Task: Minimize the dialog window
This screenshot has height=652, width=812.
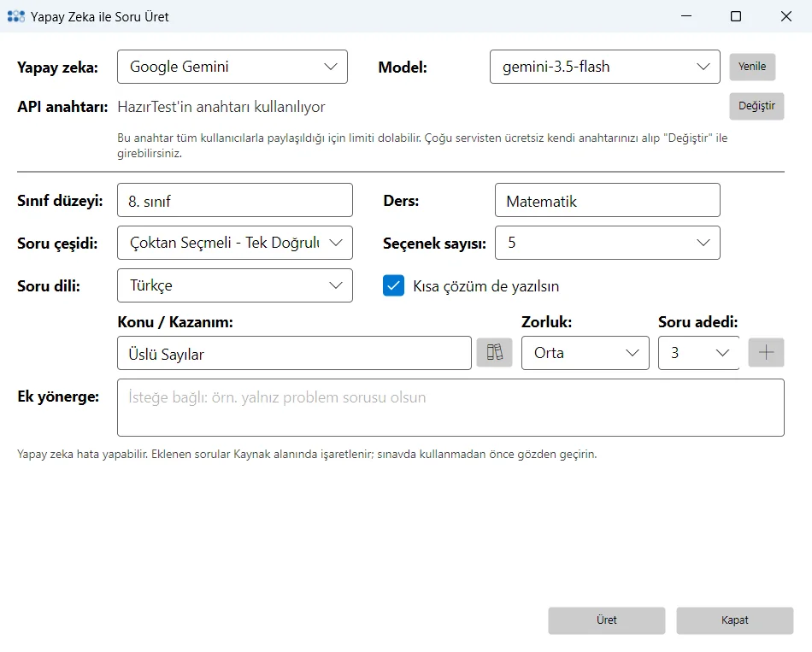Action: tap(686, 16)
